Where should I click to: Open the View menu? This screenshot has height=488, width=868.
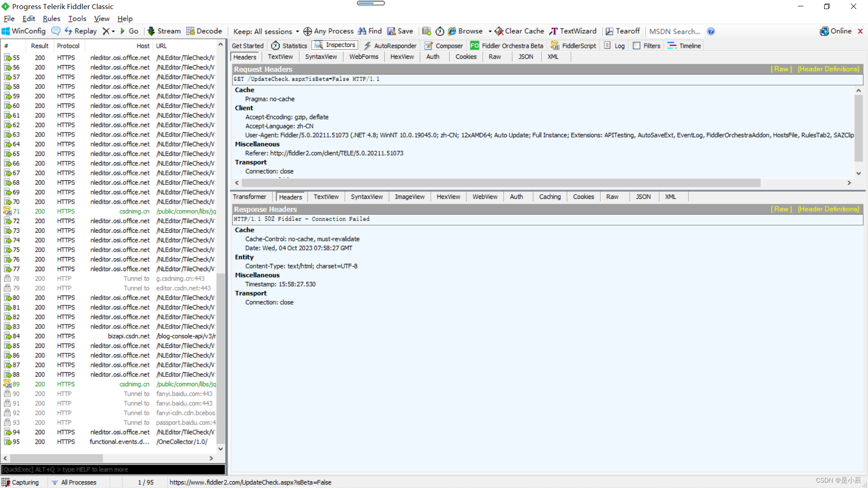coord(102,19)
